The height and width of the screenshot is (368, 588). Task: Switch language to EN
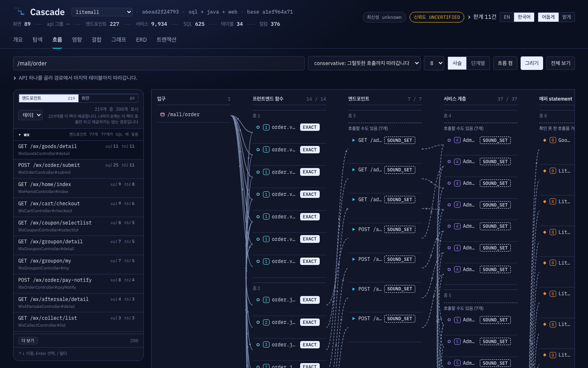pyautogui.click(x=507, y=17)
